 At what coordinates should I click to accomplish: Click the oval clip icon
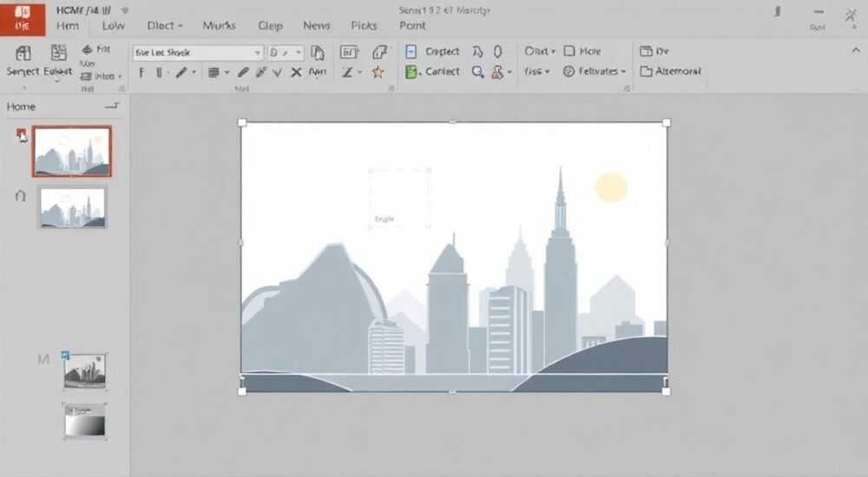pyautogui.click(x=497, y=51)
